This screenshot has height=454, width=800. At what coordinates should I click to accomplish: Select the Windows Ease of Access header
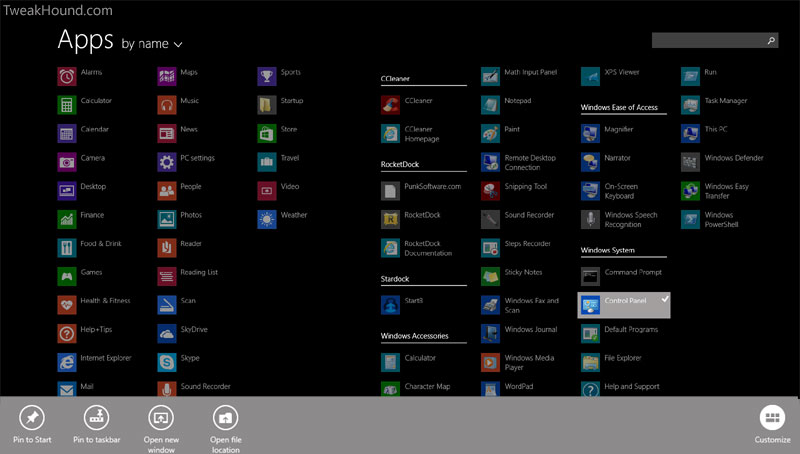(x=619, y=107)
